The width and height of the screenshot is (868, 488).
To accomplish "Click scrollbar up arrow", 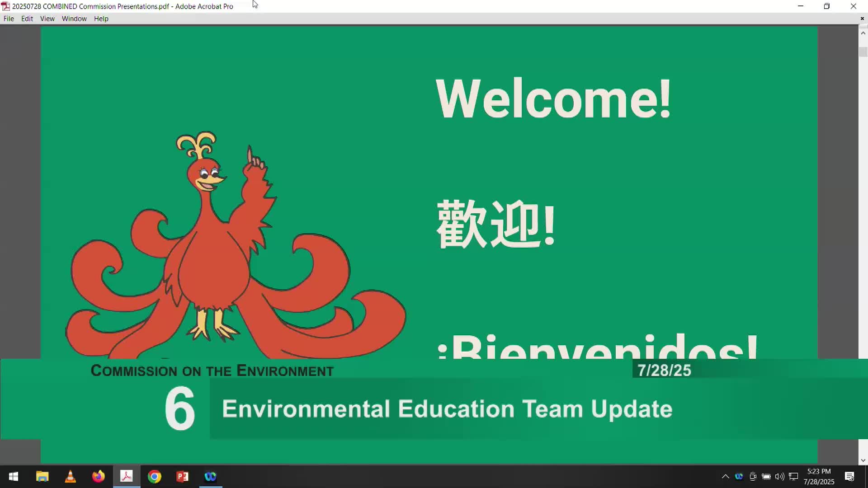I will pos(863,33).
